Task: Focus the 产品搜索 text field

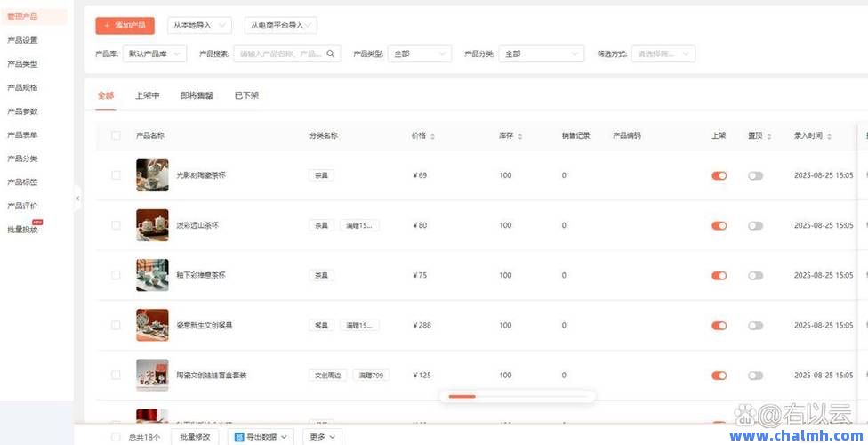Action: tap(286, 53)
